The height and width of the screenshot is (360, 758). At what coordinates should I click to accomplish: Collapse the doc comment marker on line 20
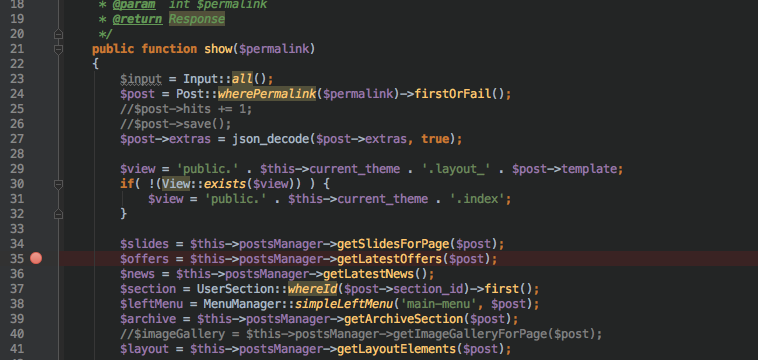pos(58,34)
